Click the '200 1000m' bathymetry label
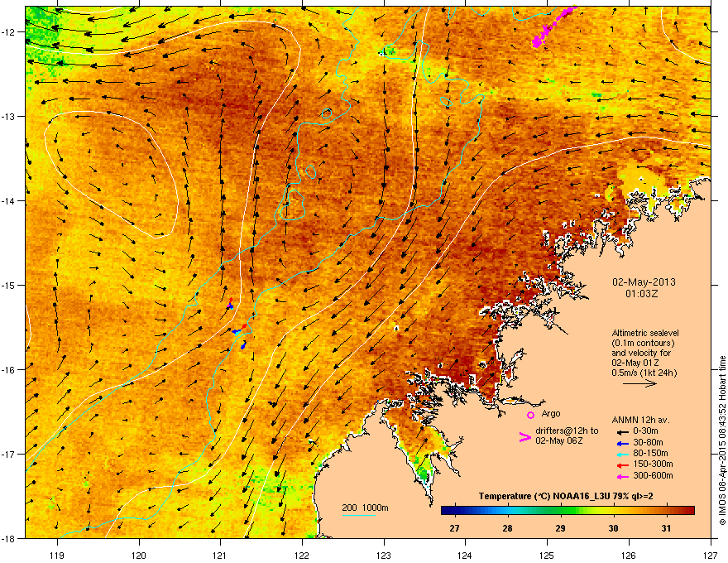The width and height of the screenshot is (728, 563). [365, 508]
